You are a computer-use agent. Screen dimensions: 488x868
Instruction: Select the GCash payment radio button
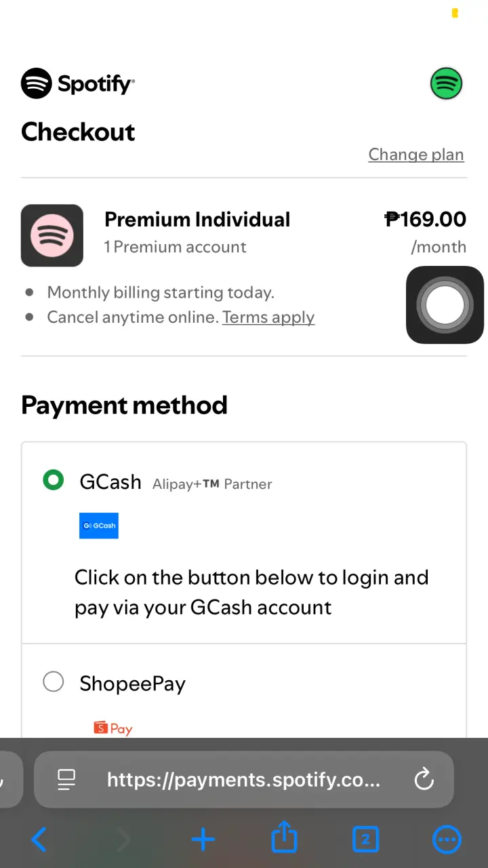pos(53,480)
